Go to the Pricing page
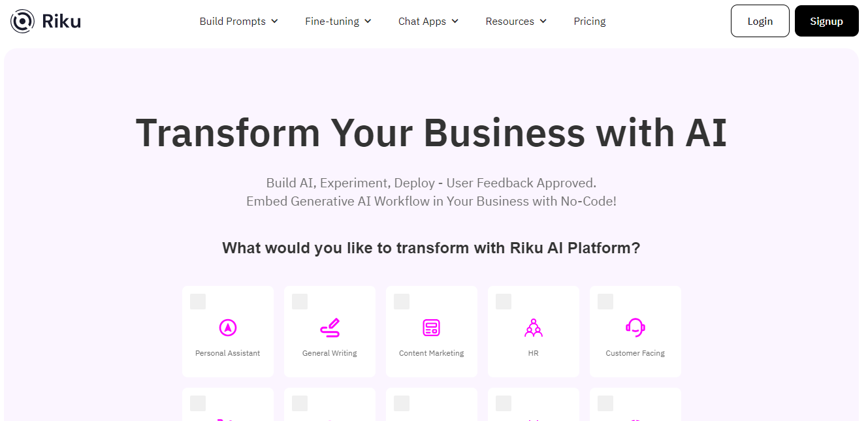Viewport: 868px width, 421px height. coord(590,22)
